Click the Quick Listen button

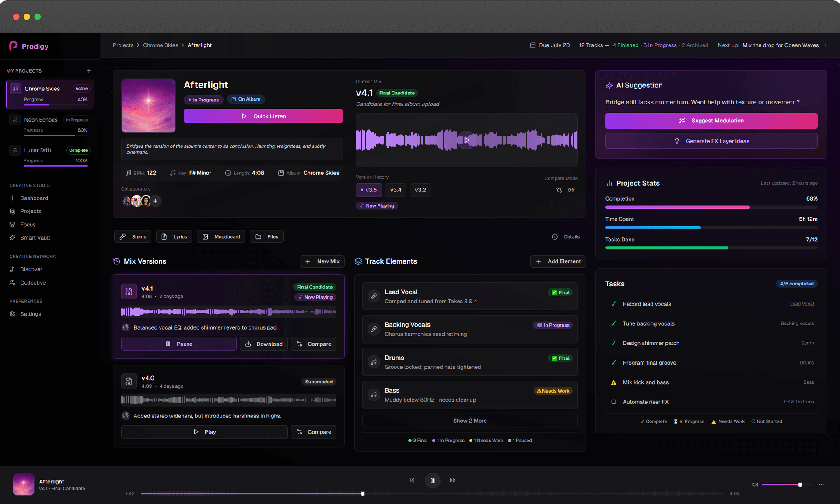[x=263, y=116]
